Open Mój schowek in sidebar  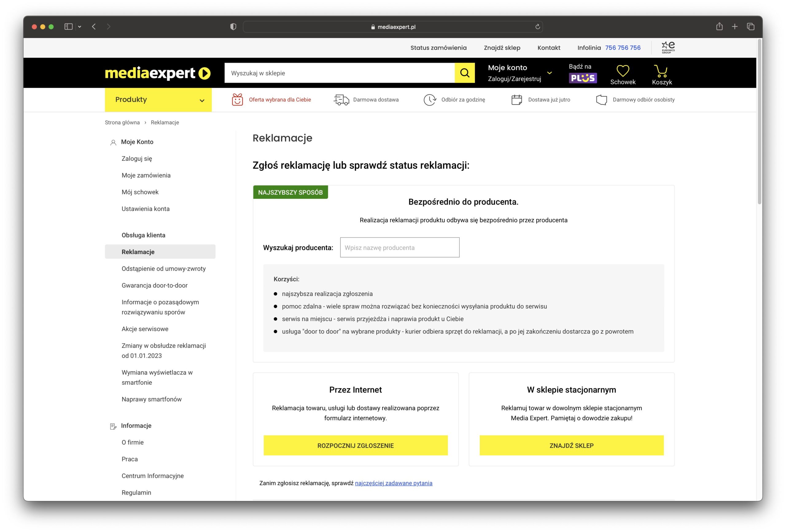140,192
